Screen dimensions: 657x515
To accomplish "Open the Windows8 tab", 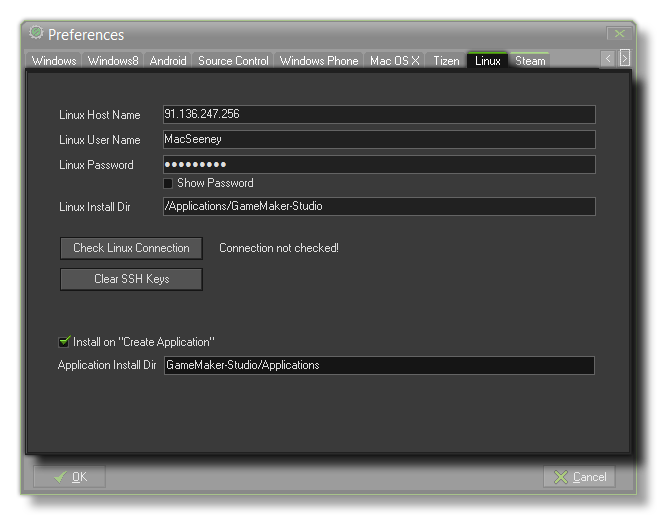I will [113, 61].
